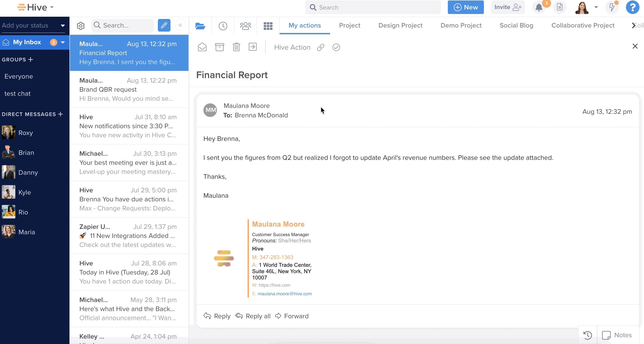
Task: Collapse the email list panel
Action: [x=180, y=25]
